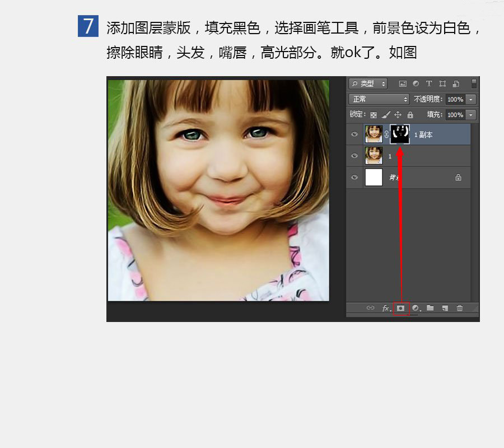The height and width of the screenshot is (448, 504).
Task: Click the link layers icon
Action: [370, 308]
